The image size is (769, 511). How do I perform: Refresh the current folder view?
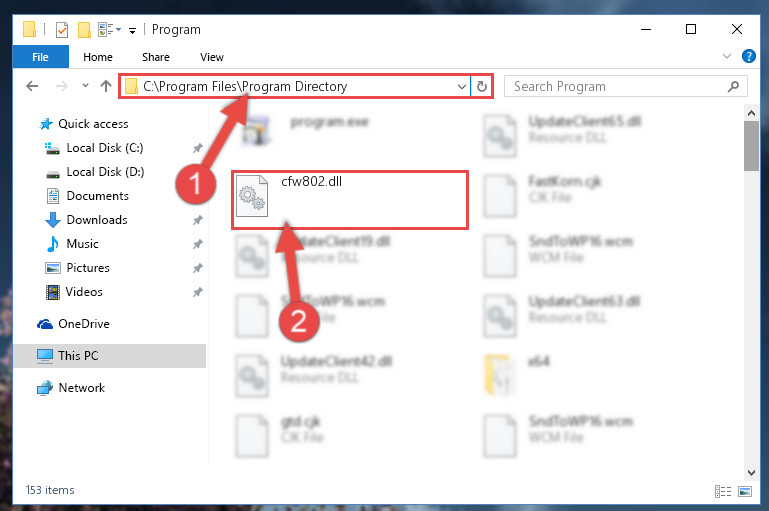(x=482, y=86)
